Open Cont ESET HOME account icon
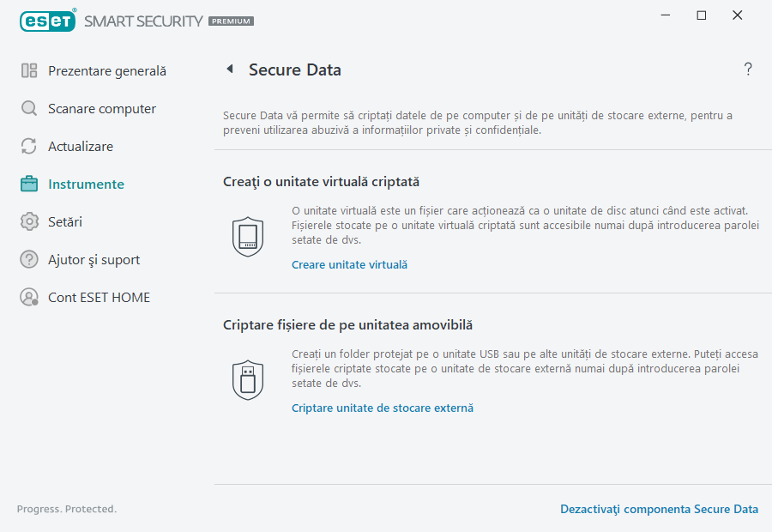This screenshot has height=532, width=772. click(28, 297)
